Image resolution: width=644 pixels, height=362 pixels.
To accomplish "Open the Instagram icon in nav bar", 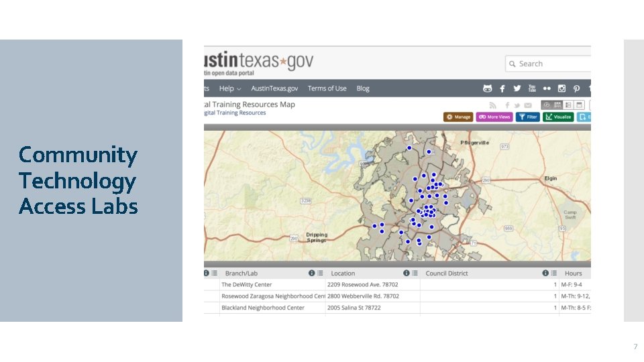I will [561, 88].
